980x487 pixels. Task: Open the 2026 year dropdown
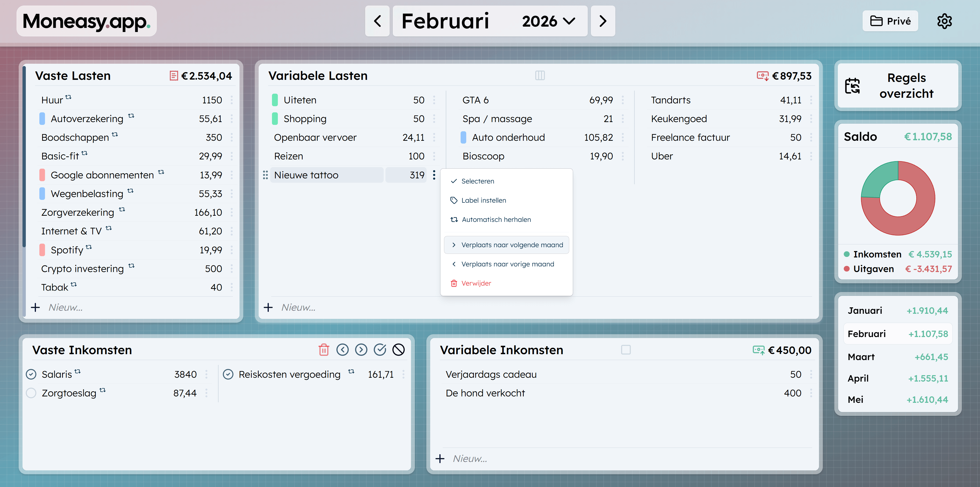coord(548,21)
